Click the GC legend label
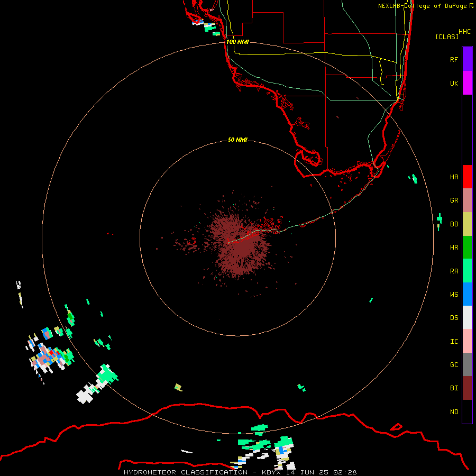This screenshot has width=476, height=476. tap(454, 365)
